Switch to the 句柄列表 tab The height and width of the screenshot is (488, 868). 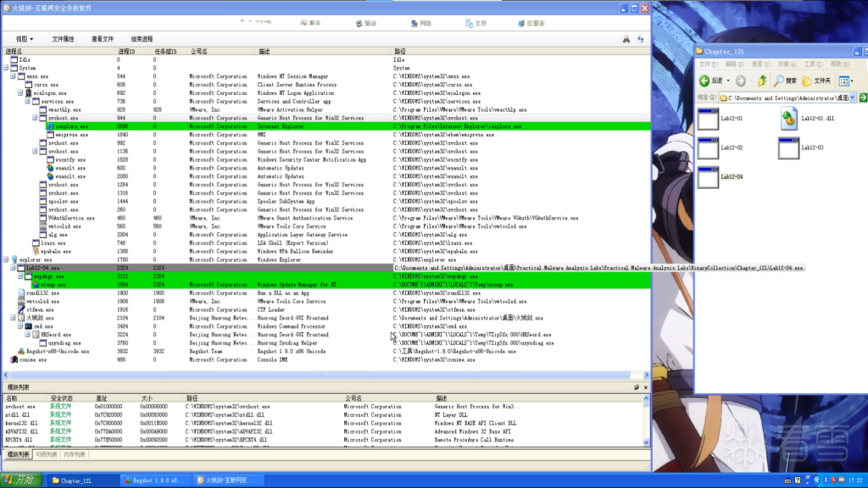pyautogui.click(x=47, y=455)
